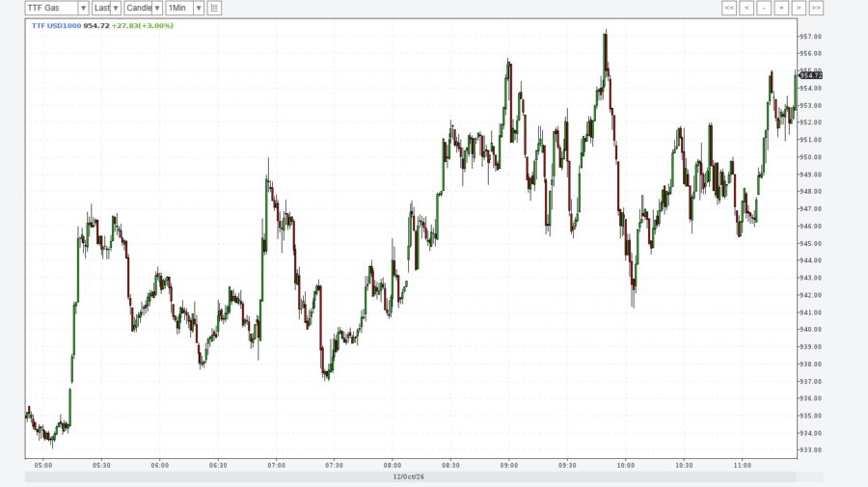Open the TTF Gas symbol dropdown
868x487 pixels.
pyautogui.click(x=57, y=8)
